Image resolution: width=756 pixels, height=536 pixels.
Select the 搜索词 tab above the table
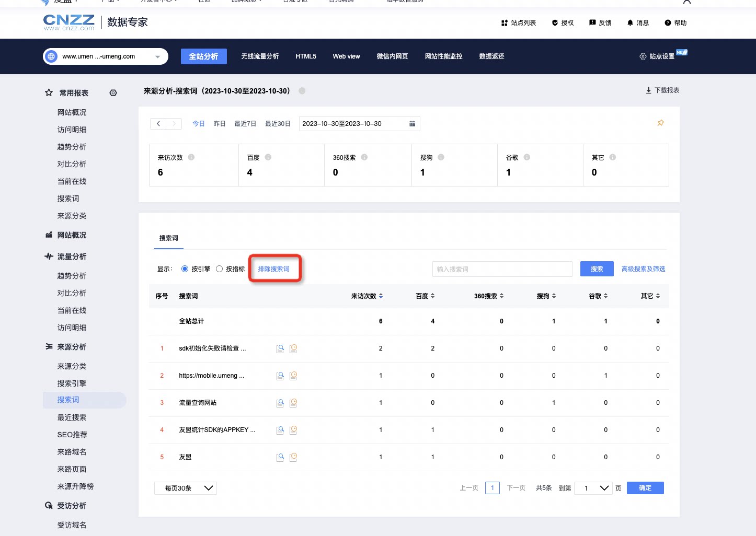pos(169,238)
